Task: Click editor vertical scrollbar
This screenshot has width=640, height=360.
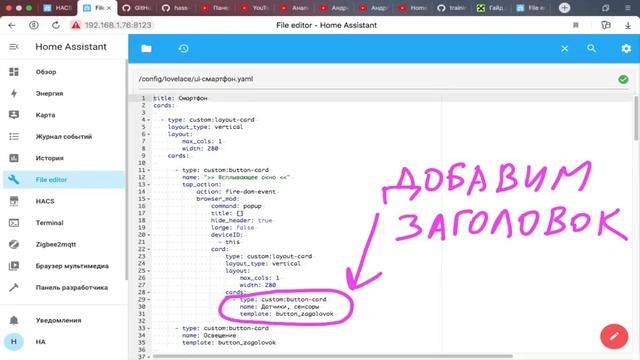Action: coord(636,118)
